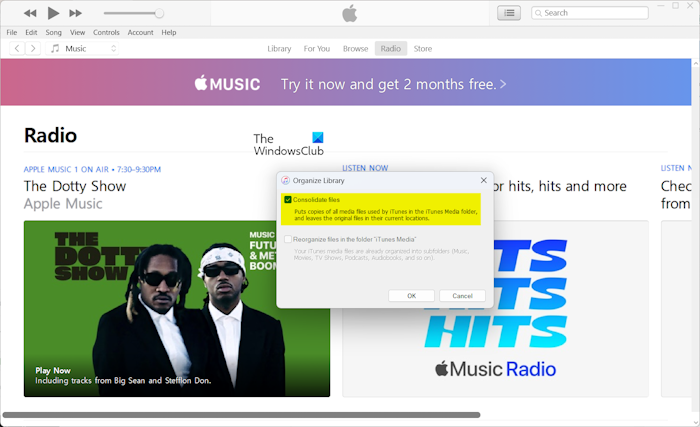Switch to the Library tab

(x=279, y=49)
